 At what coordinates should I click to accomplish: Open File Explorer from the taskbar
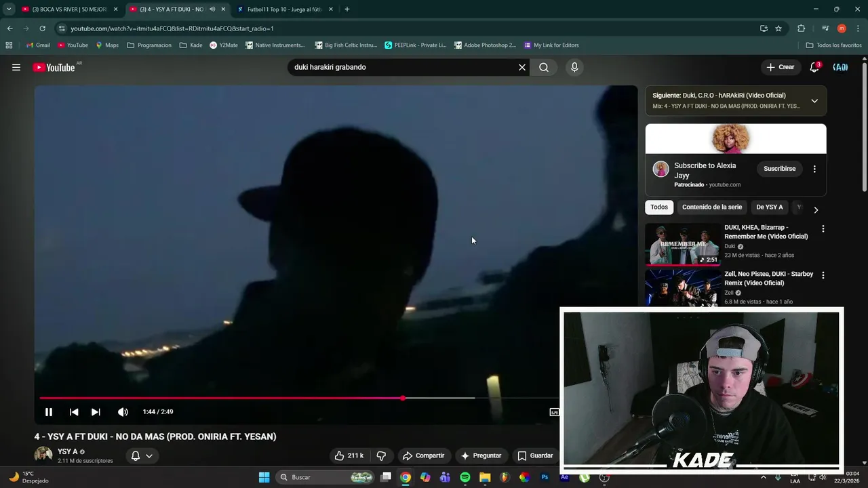tap(485, 477)
